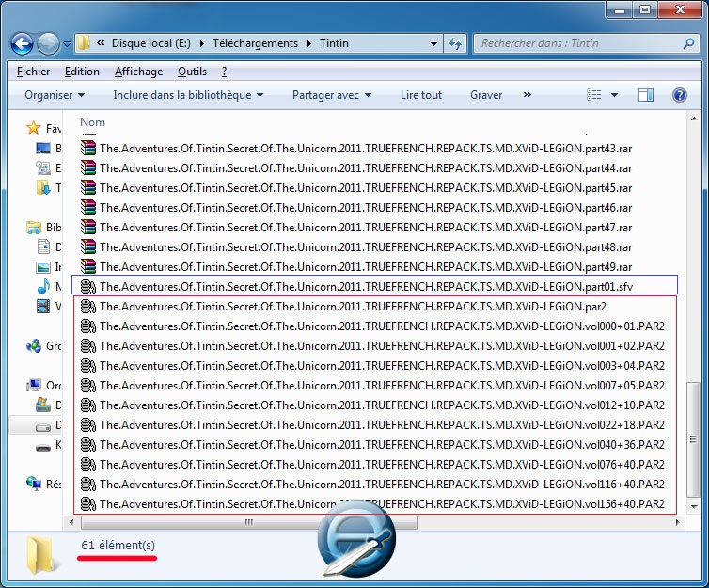The width and height of the screenshot is (709, 588).
Task: Click the network Réseau icon
Action: tap(34, 484)
